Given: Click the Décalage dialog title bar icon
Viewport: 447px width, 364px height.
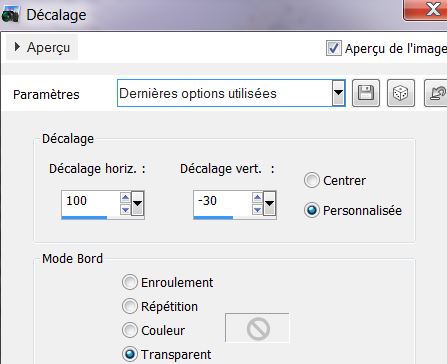Looking at the screenshot, I should pos(10,15).
